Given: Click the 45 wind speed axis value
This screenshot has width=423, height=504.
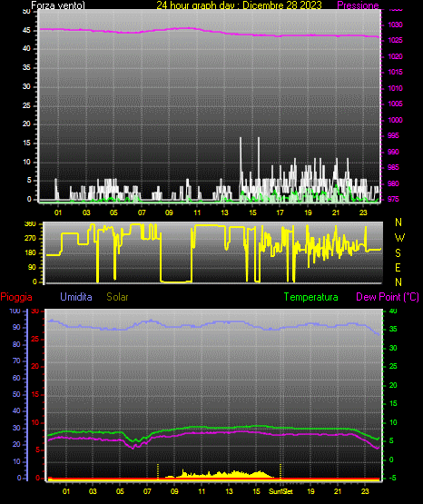Looking at the screenshot, I should pyautogui.click(x=26, y=30).
